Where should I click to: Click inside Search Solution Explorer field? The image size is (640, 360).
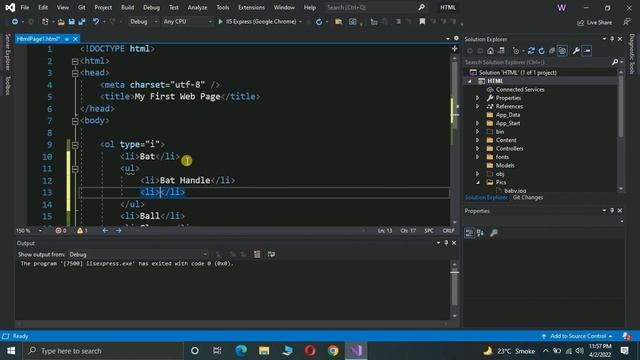click(x=537, y=62)
